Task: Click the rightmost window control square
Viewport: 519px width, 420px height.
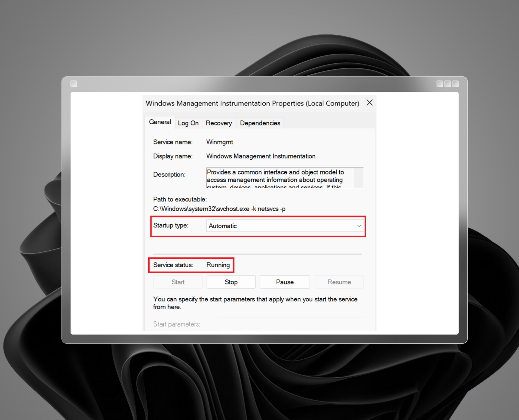Action: click(x=455, y=83)
